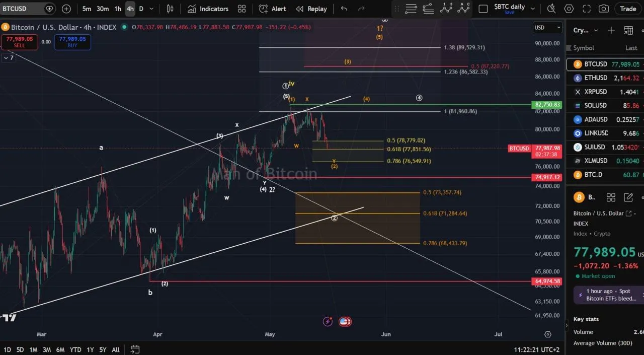644x355 pixels.
Task: Open the Indicators dialog
Action: tap(208, 9)
